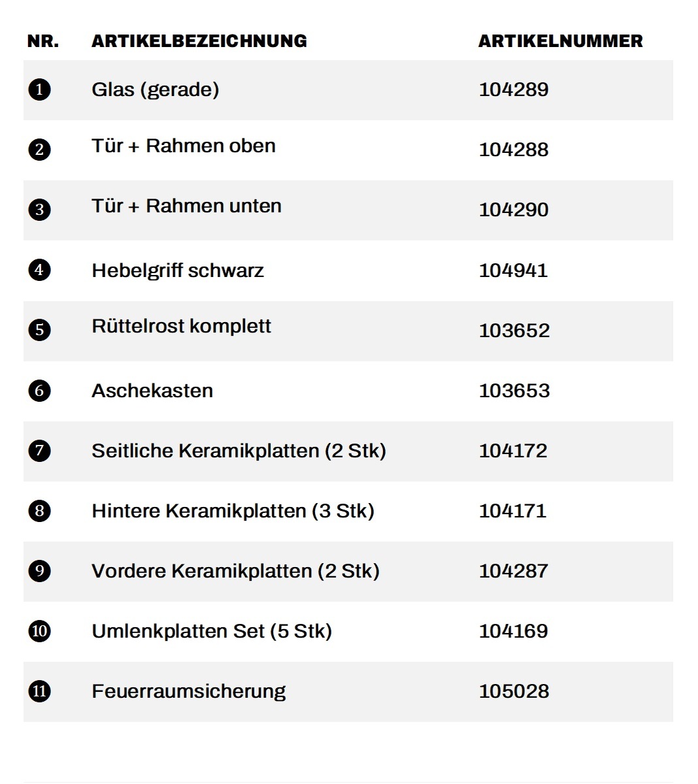Screen dimensions: 698x784
Task: Click the number 7 circle icon
Action: click(x=40, y=451)
